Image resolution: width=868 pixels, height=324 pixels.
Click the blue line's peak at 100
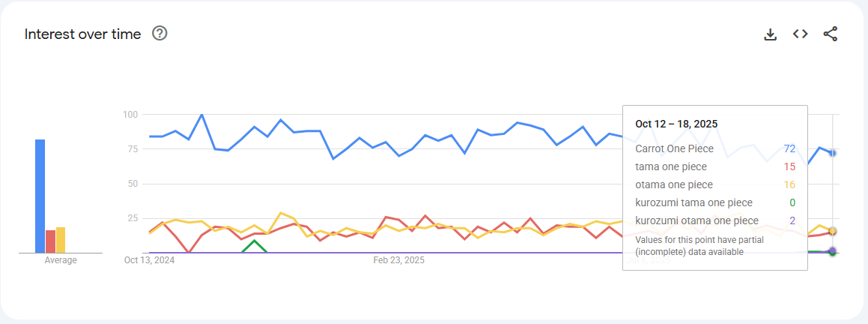click(x=201, y=115)
